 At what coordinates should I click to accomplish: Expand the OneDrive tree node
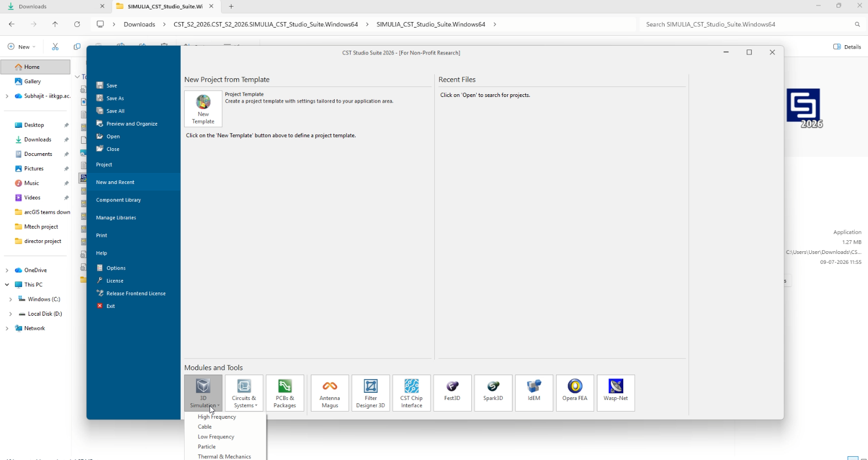(7, 270)
